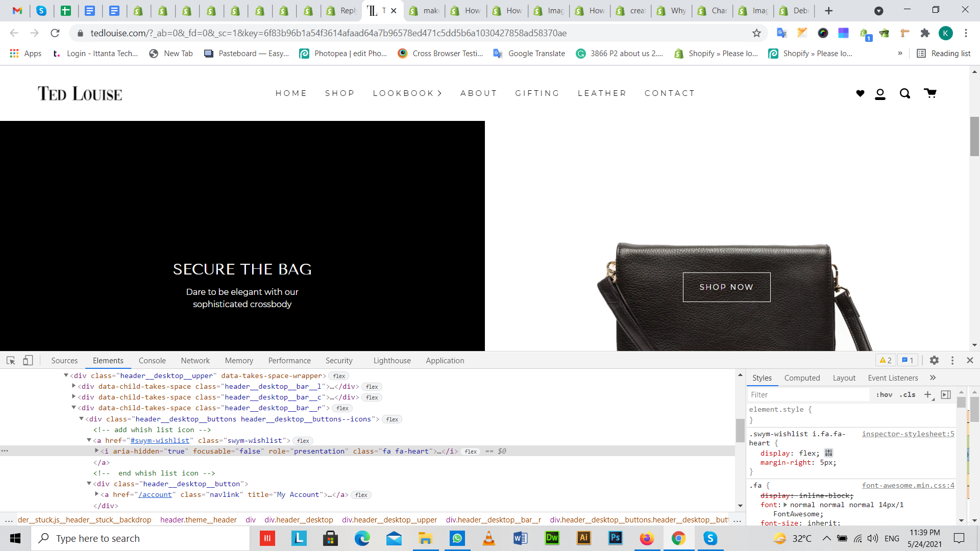The image size is (980, 551).
Task: Open inspector-stylesheet:5 source link
Action: point(908,434)
